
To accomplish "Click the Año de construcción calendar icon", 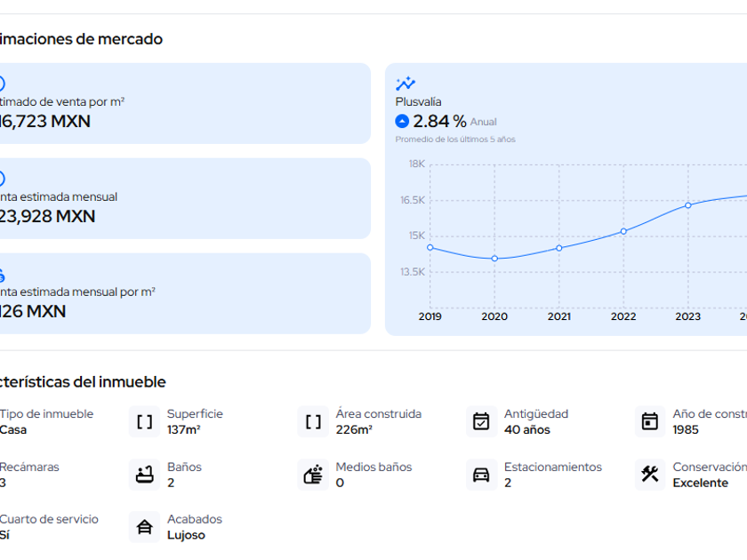I will (650, 422).
